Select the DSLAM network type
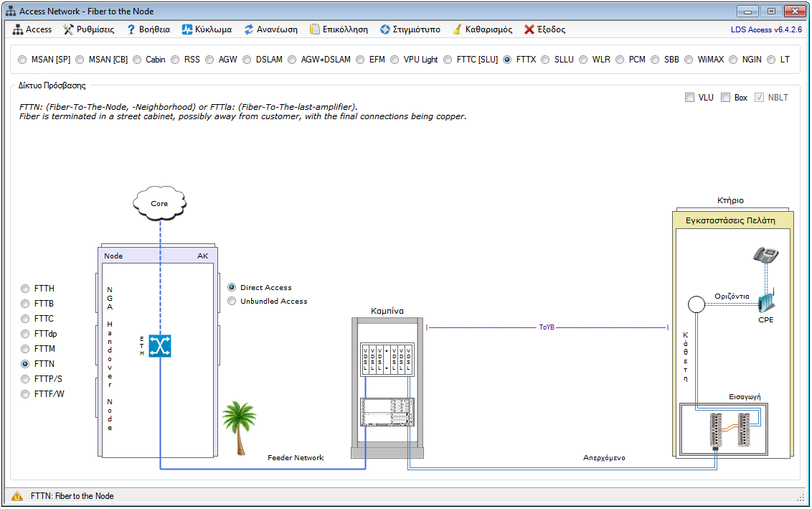The image size is (812, 509). [x=247, y=60]
